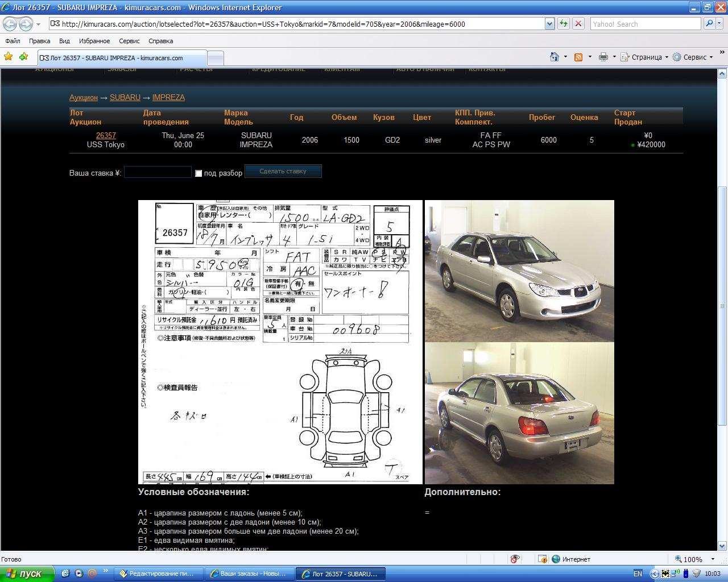This screenshot has width=728, height=582.
Task: Open the Вид menu
Action: [64, 41]
